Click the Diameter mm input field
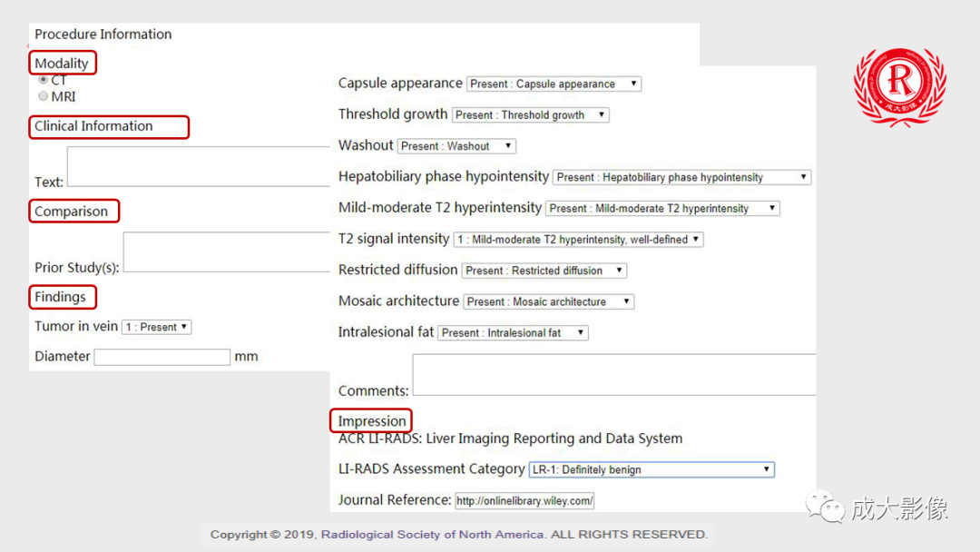This screenshot has width=980, height=552. point(162,357)
